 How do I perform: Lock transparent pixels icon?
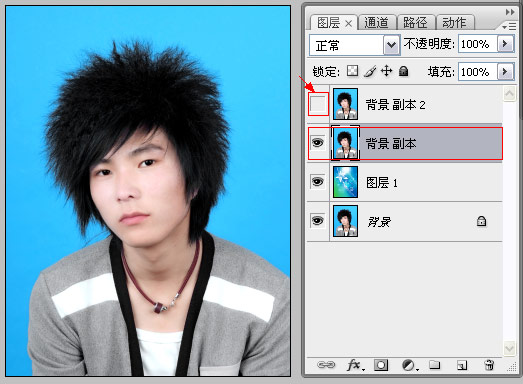point(353,71)
